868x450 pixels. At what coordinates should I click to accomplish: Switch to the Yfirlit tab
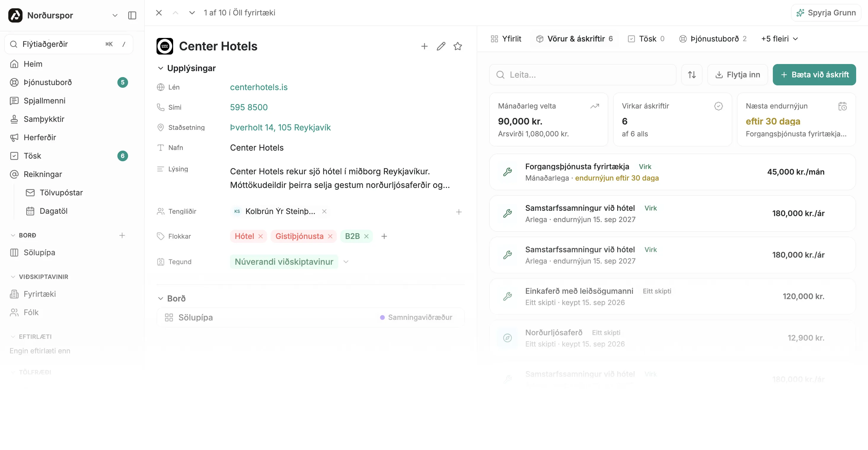click(x=506, y=39)
